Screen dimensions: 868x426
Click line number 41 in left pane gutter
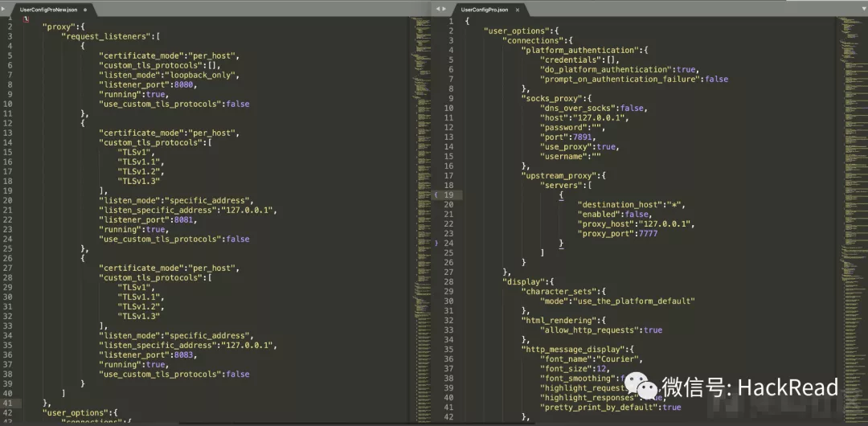pyautogui.click(x=7, y=403)
